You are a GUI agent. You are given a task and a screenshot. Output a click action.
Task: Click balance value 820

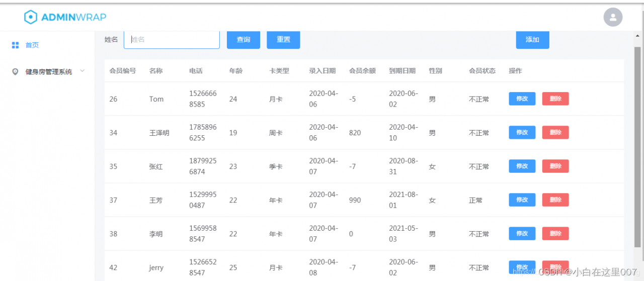click(x=355, y=133)
